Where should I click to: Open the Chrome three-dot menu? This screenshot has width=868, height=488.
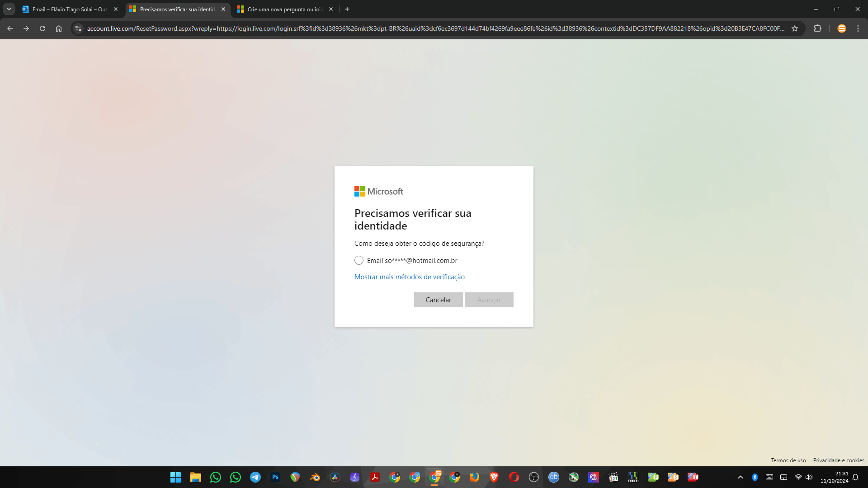tap(858, 28)
